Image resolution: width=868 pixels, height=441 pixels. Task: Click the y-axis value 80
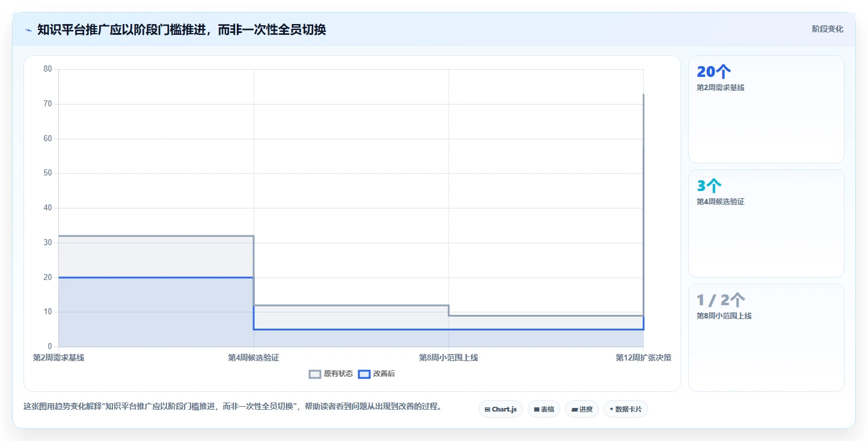(x=48, y=69)
